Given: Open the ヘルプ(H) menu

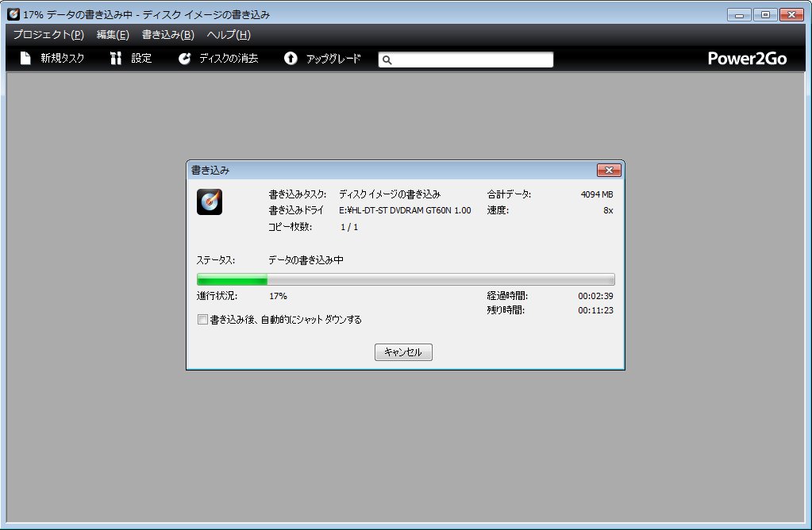Looking at the screenshot, I should pos(229,35).
